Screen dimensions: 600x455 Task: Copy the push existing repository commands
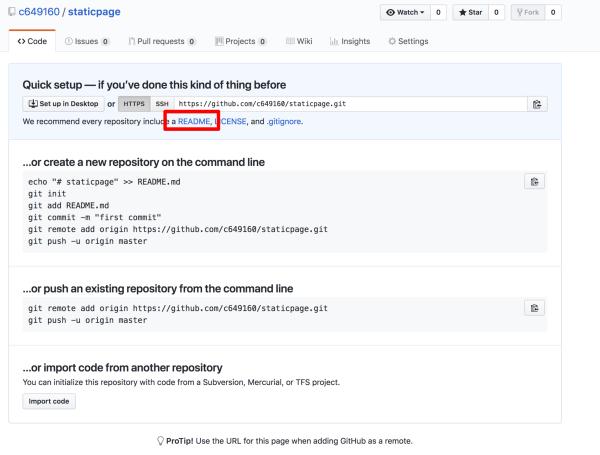point(534,308)
